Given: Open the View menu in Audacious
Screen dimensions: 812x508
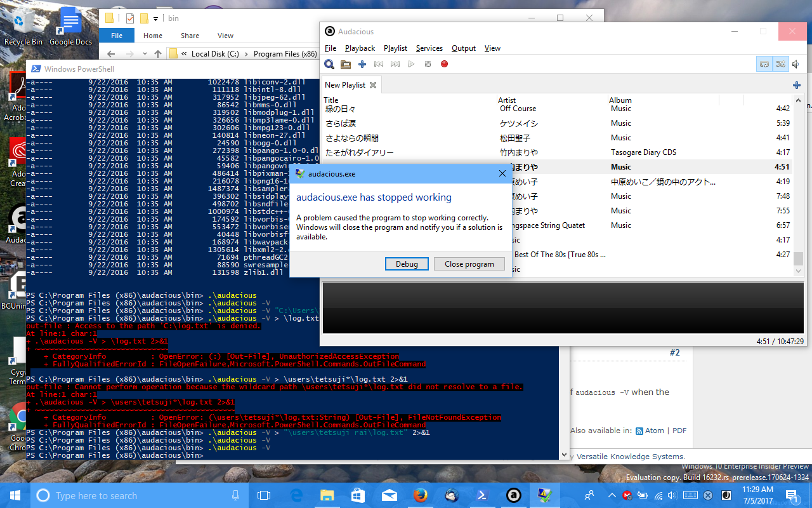Looking at the screenshot, I should click(492, 48).
